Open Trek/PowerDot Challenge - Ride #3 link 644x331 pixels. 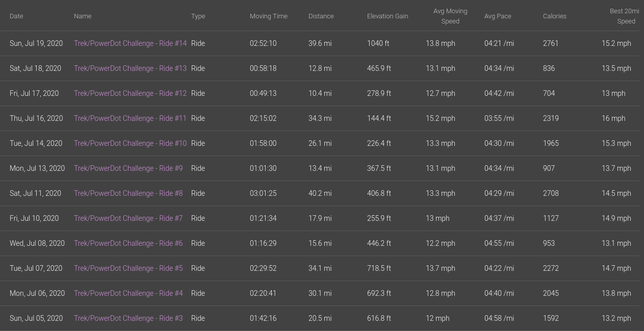coord(128,318)
